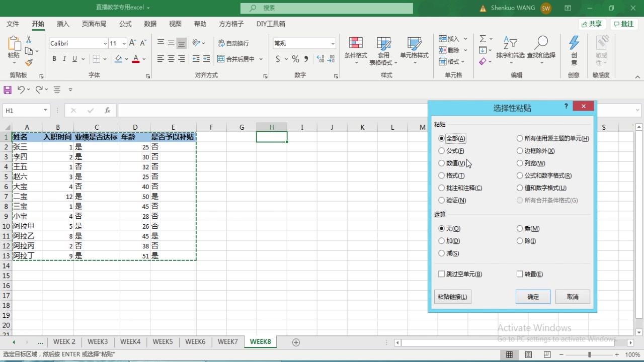Select the 乘(M) operation radio button
The width and height of the screenshot is (644, 362).
tap(520, 228)
